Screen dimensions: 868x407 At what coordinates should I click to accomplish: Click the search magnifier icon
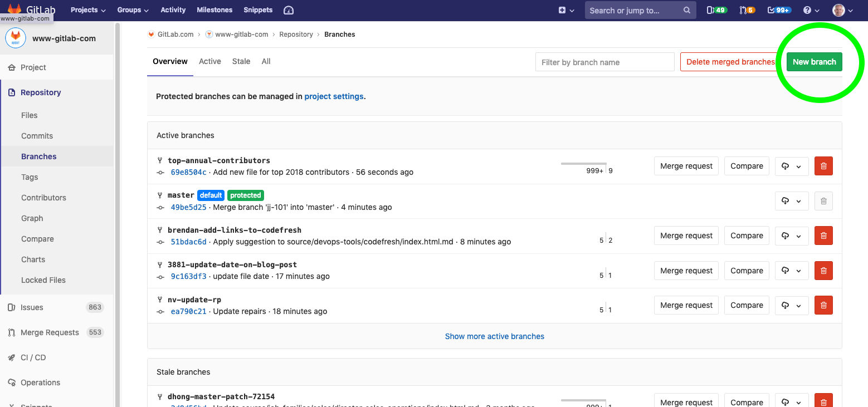(x=687, y=10)
